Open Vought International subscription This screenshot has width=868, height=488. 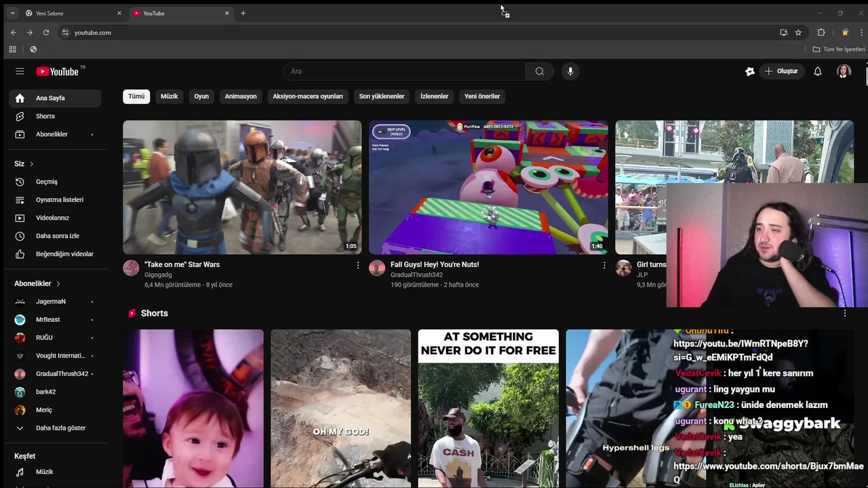55,356
